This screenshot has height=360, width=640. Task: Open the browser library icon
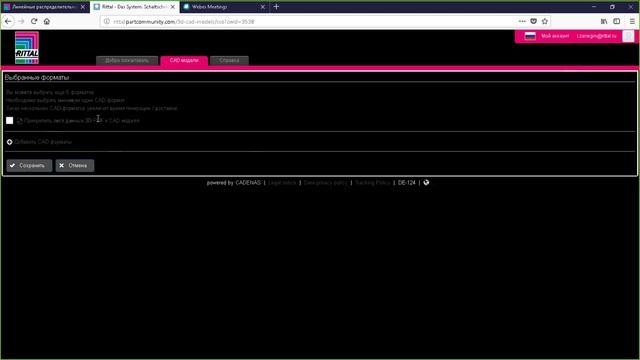[604, 21]
